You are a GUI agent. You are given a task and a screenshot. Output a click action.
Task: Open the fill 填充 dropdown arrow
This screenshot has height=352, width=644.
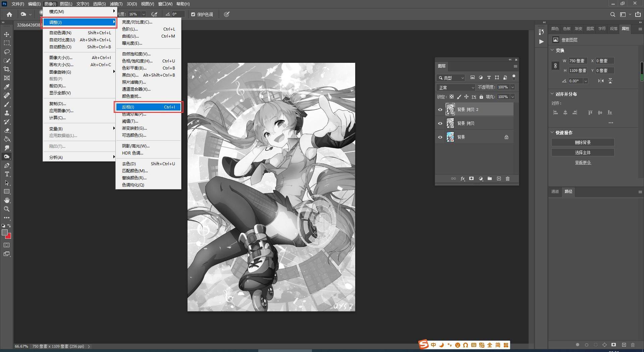513,97
